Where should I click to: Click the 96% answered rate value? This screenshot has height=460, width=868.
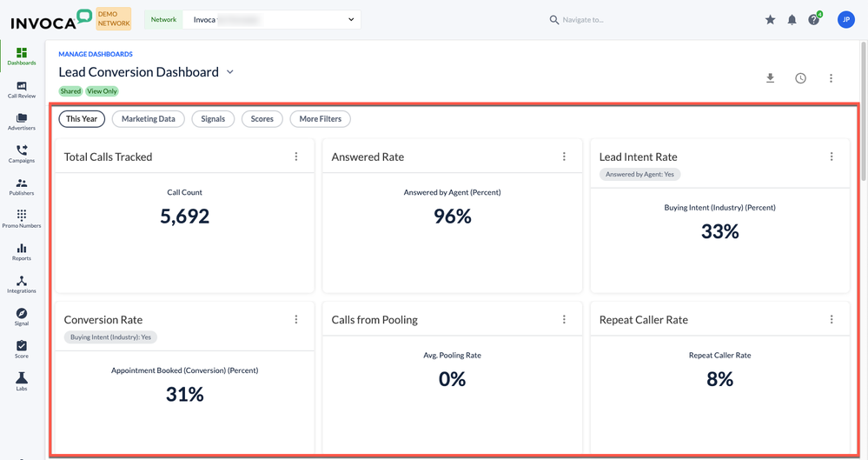(453, 217)
